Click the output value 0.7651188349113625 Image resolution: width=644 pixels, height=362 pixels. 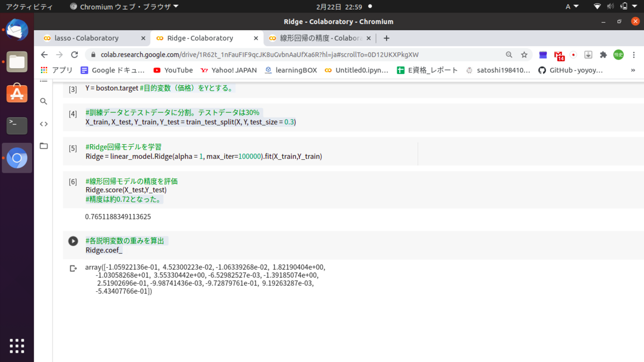(x=118, y=217)
